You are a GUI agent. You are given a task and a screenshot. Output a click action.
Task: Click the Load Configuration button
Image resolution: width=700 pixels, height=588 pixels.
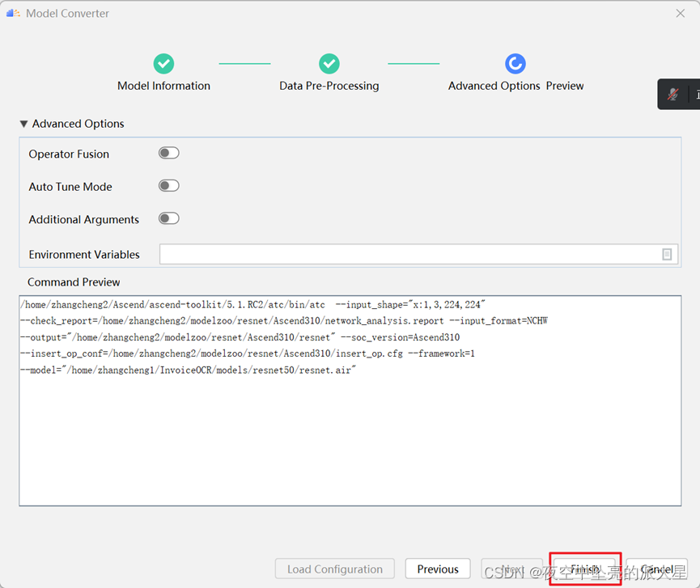pos(335,569)
